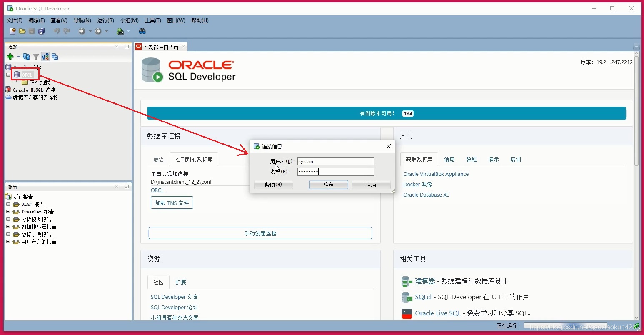Click the Undo toolbar icon
This screenshot has width=644, height=335.
tap(57, 31)
